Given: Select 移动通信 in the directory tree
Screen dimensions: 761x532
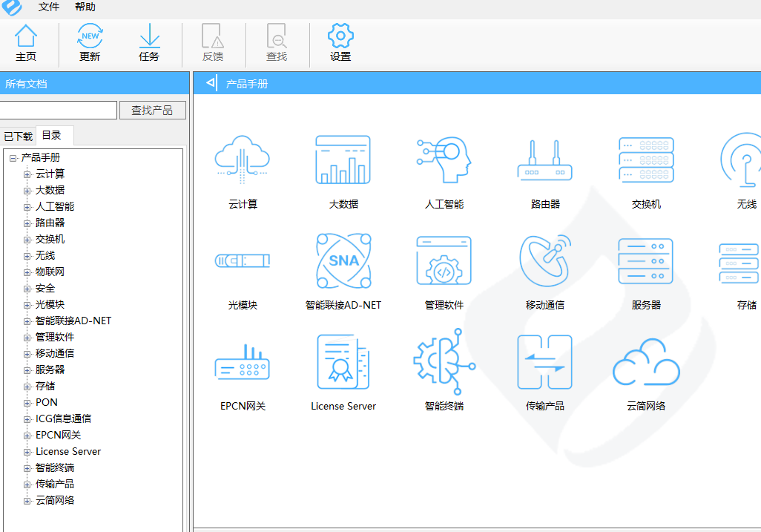Looking at the screenshot, I should coord(55,353).
